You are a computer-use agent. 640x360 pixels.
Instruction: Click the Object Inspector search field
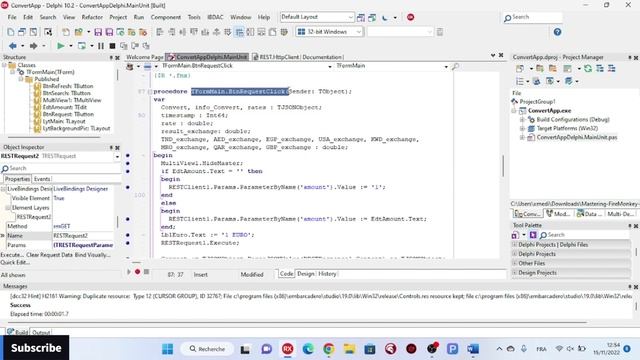pyautogui.click(x=60, y=168)
